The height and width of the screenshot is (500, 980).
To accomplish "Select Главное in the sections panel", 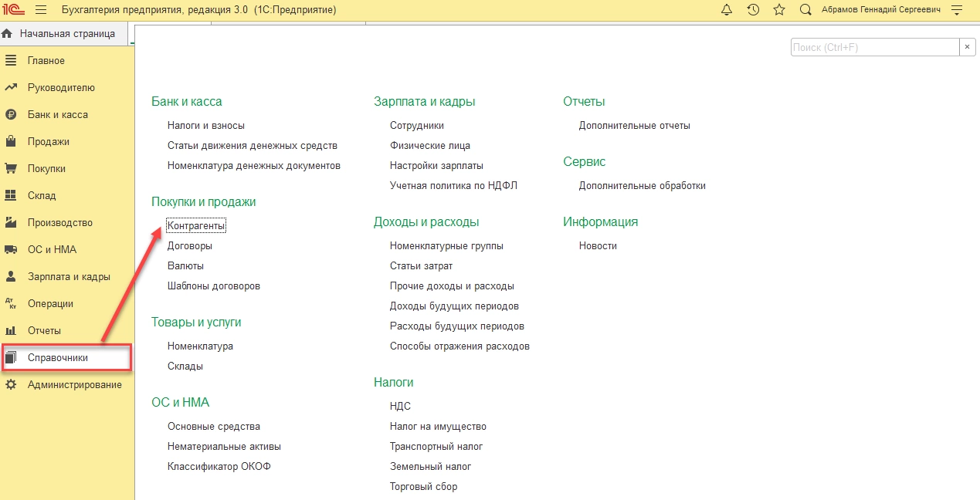I will [x=46, y=61].
